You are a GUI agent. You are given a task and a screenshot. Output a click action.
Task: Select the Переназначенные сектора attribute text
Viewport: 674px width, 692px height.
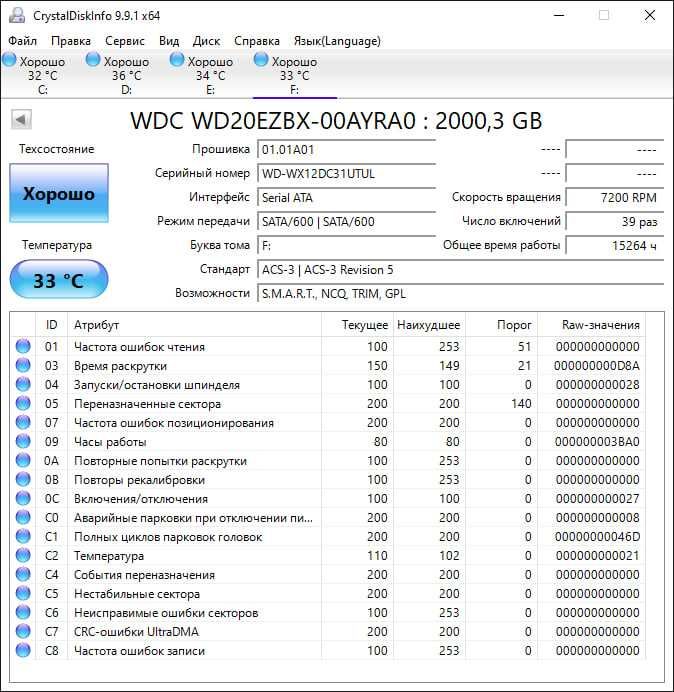coord(147,404)
